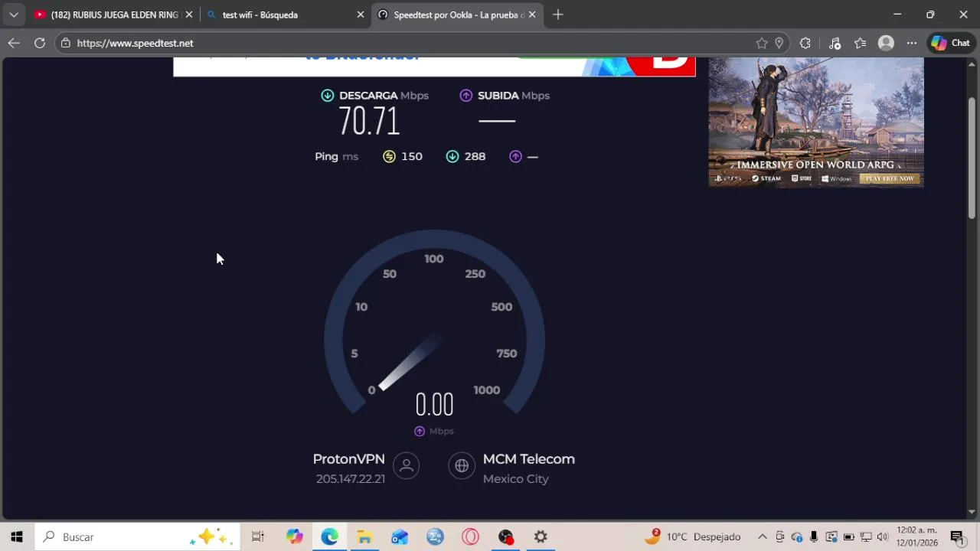Click the 70.71 download result value
The width and height of the screenshot is (980, 551).
(x=369, y=121)
